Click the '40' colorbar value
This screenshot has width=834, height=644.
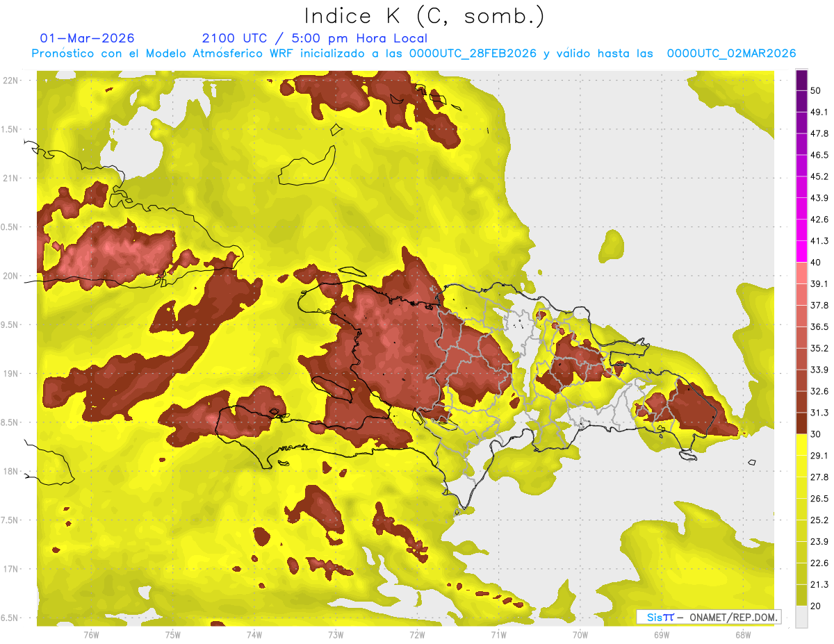point(816,263)
